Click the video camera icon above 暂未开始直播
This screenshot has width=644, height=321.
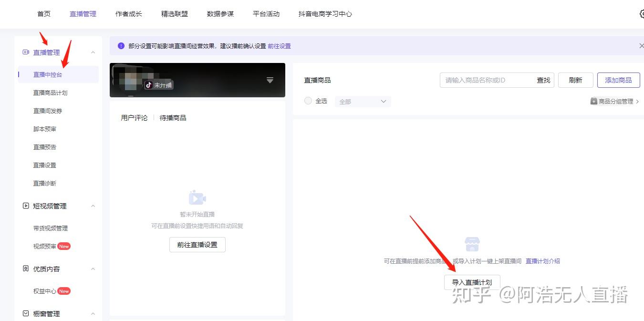(197, 197)
